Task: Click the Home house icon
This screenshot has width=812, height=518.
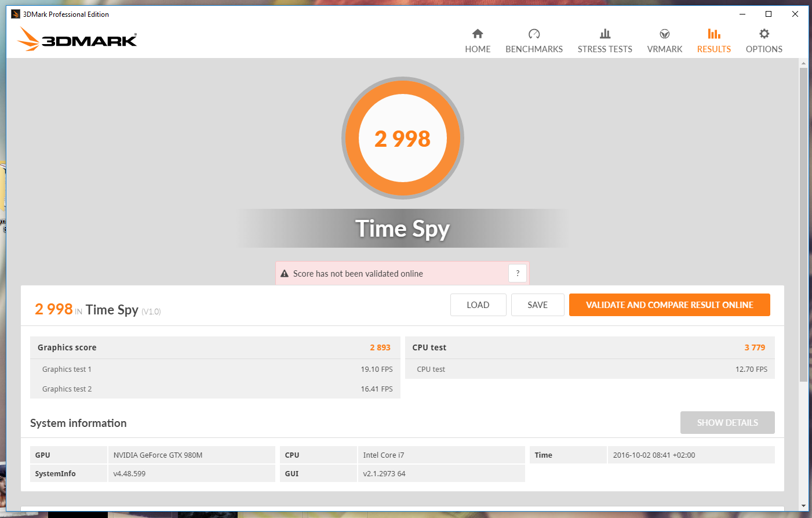Action: coord(478,34)
